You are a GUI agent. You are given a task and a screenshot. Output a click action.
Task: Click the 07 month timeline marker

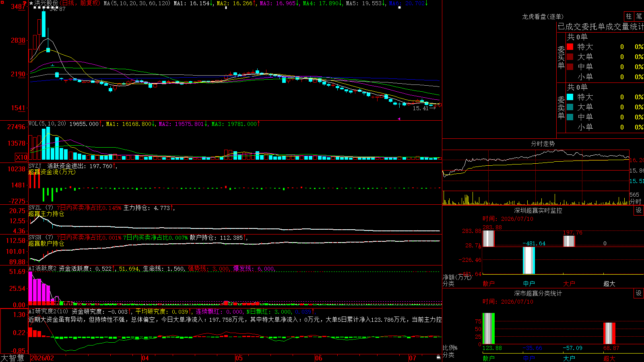413,358
